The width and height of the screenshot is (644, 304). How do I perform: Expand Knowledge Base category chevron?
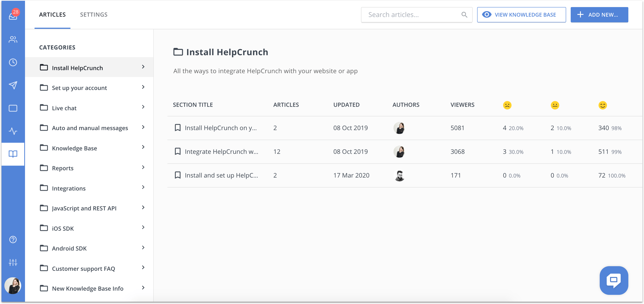click(143, 147)
